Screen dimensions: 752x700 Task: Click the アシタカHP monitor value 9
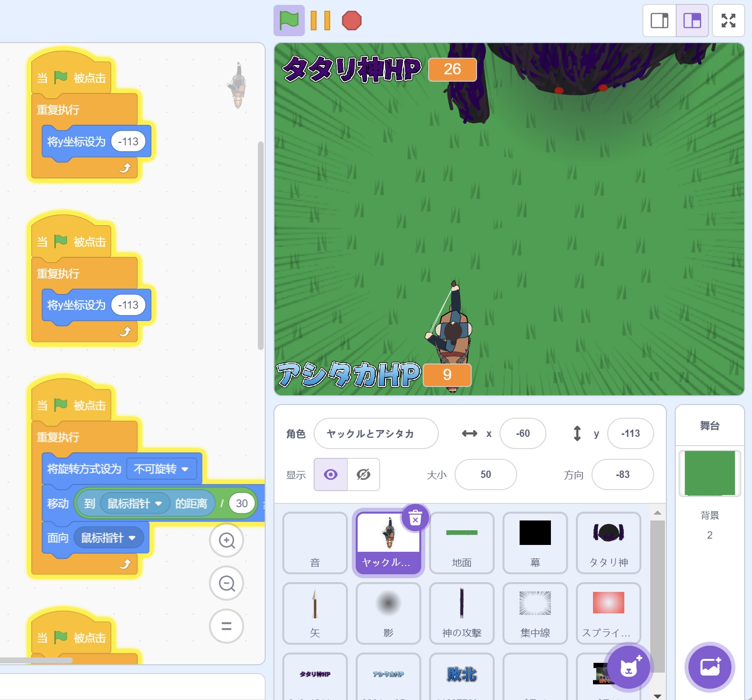tap(447, 375)
